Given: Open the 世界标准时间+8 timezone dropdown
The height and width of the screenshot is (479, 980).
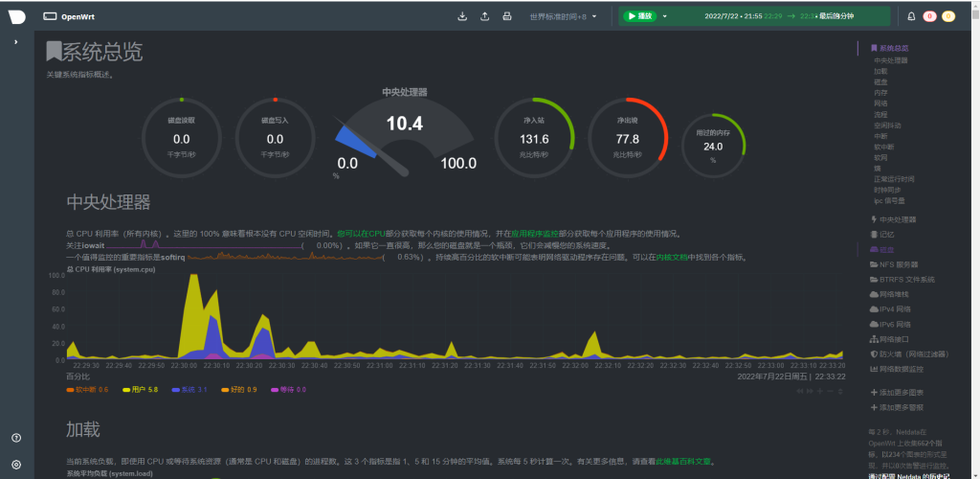Looking at the screenshot, I should coord(563,16).
